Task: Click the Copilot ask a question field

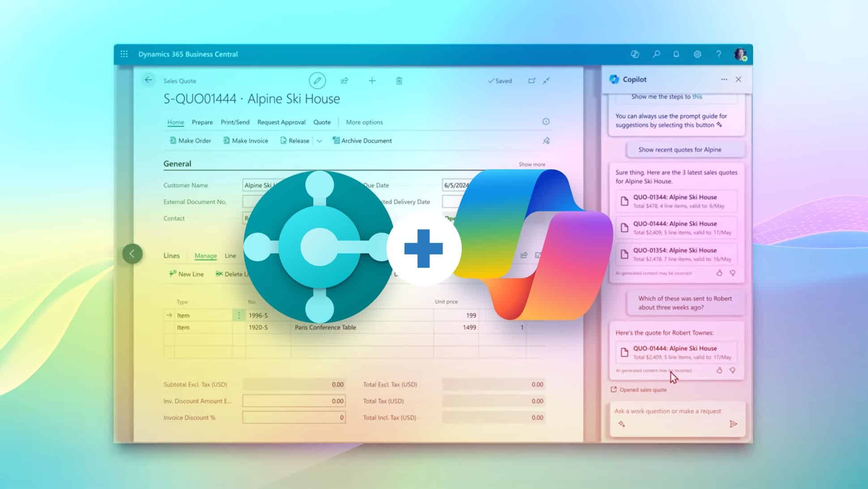Action: [668, 411]
